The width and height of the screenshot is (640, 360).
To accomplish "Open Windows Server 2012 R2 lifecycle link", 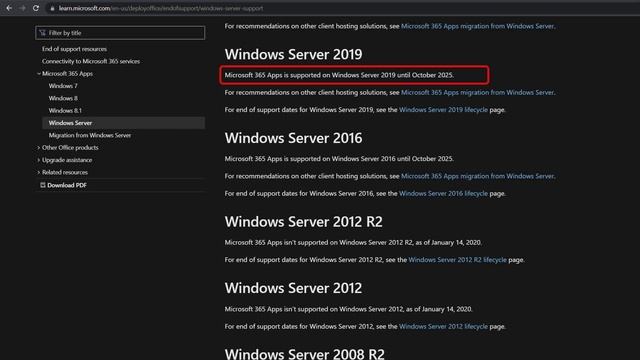I will pyautogui.click(x=458, y=260).
